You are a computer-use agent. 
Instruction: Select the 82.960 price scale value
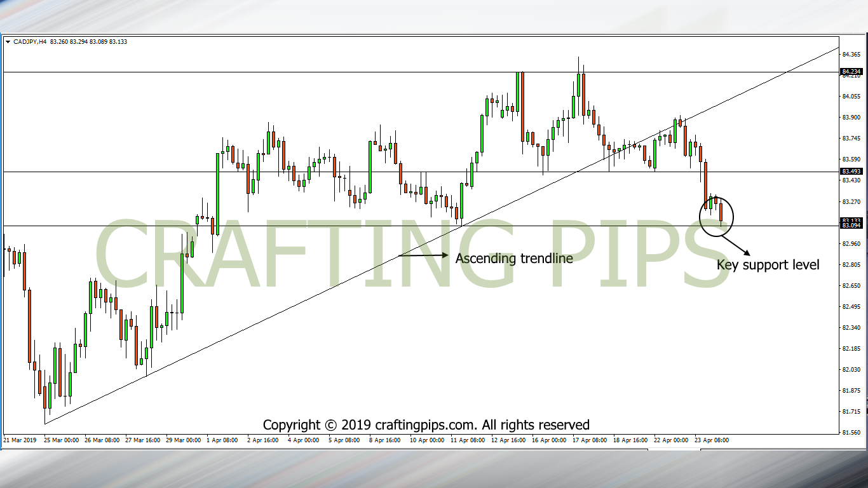(x=851, y=243)
